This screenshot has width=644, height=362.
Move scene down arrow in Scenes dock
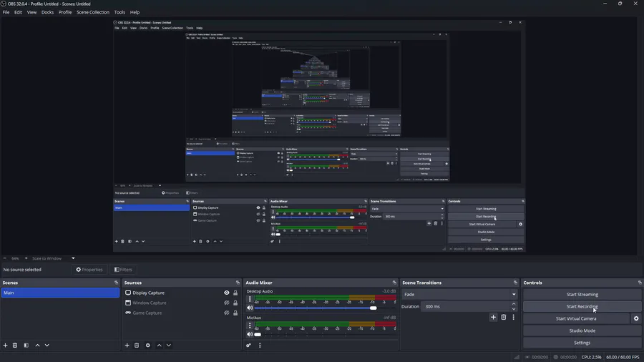[x=47, y=345]
